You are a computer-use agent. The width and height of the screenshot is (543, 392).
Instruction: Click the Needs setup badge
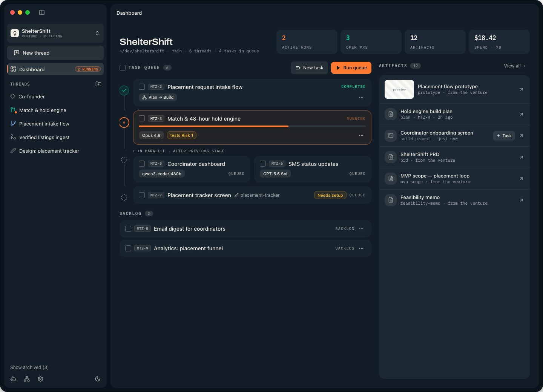330,195
